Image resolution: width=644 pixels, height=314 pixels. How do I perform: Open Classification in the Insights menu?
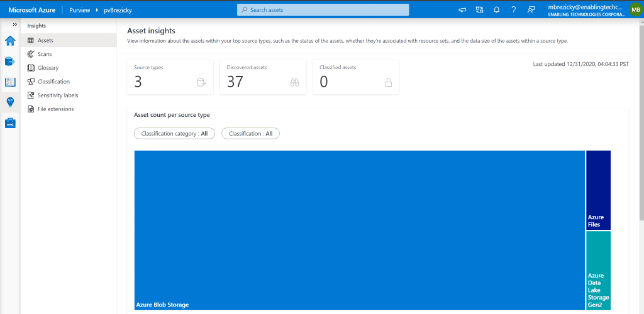click(69, 82)
